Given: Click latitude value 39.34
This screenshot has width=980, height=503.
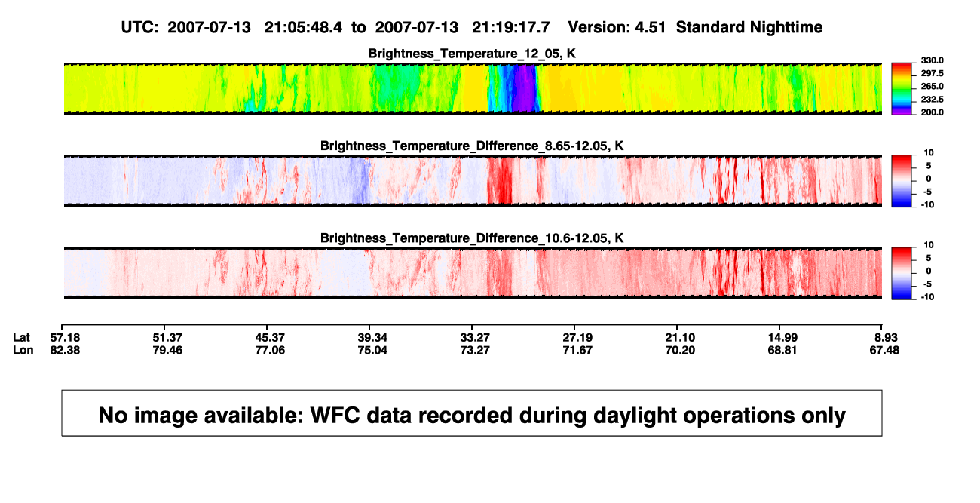Looking at the screenshot, I should (374, 337).
